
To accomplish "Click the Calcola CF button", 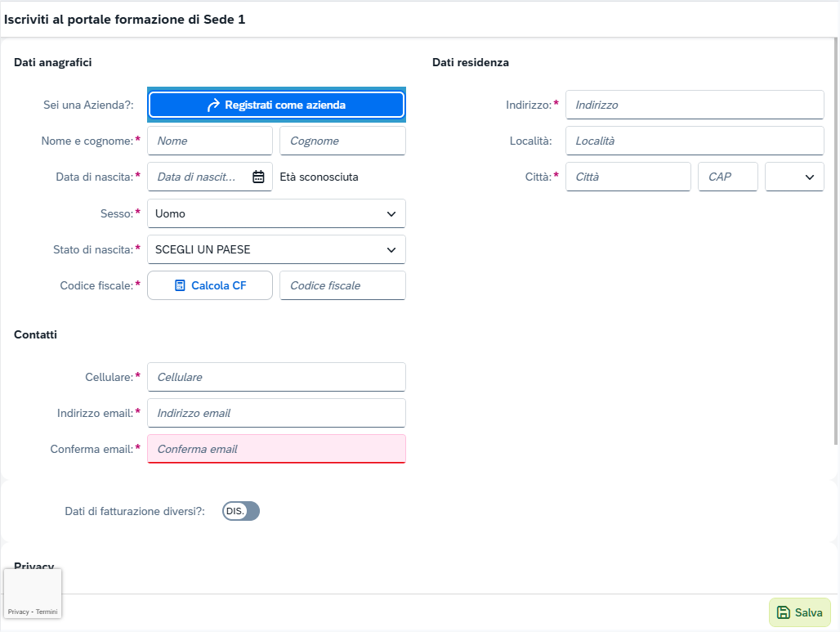I will [x=210, y=285].
